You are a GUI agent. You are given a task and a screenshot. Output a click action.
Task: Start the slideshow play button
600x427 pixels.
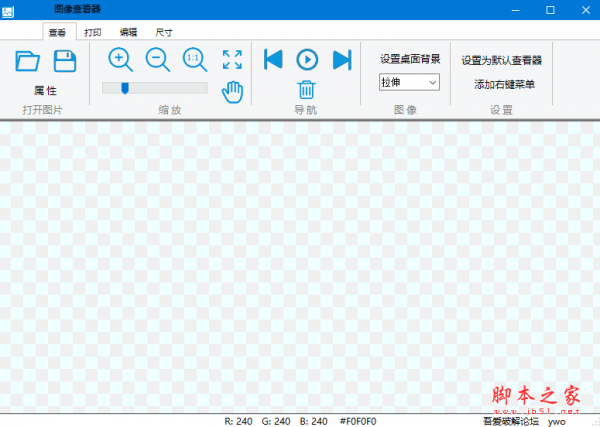point(307,60)
